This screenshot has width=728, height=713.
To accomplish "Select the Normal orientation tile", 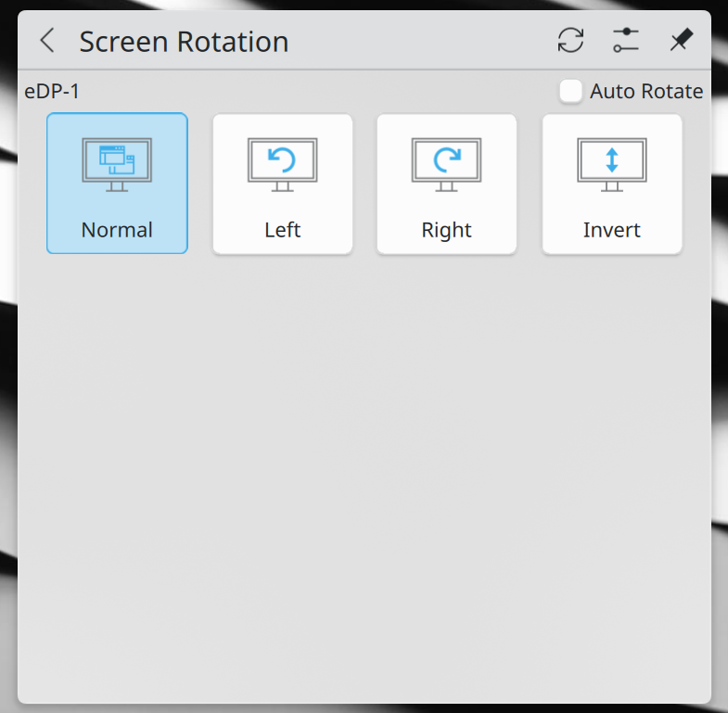I will [x=117, y=184].
